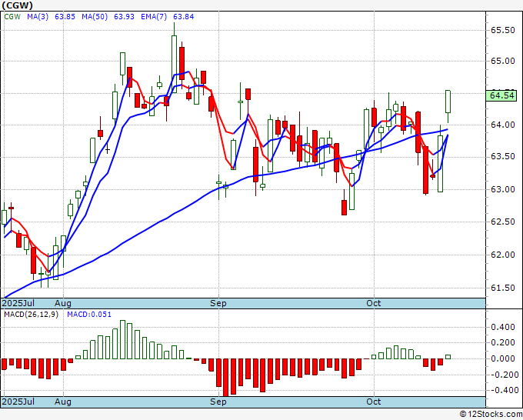Click Sep on the MACD timeline
Screen dimensions: 523x420
pyautogui.click(x=218, y=402)
